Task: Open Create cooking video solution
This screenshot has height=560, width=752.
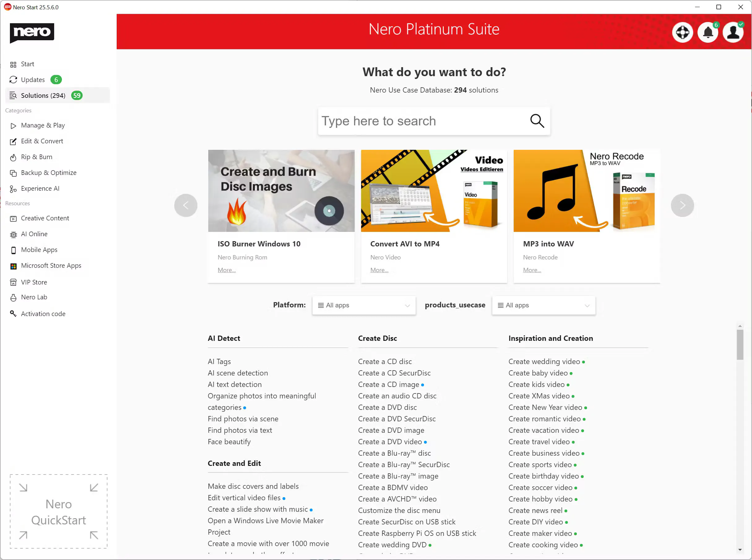Action: [x=543, y=545]
